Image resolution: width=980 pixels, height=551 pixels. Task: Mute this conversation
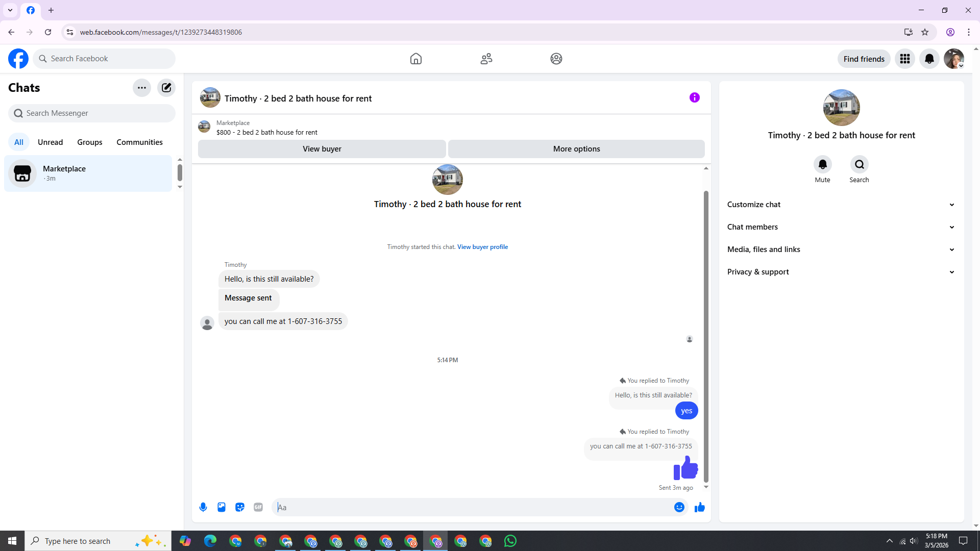822,165
